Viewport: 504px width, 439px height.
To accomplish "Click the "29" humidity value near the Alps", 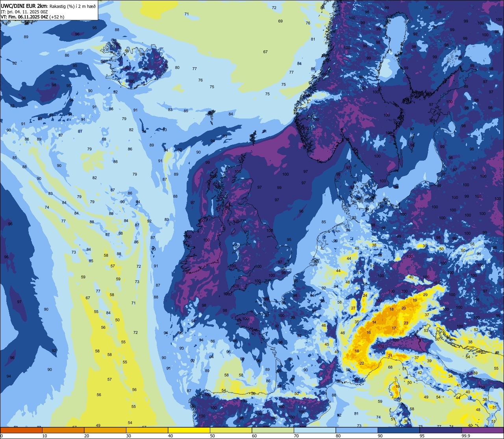I will tap(425, 295).
